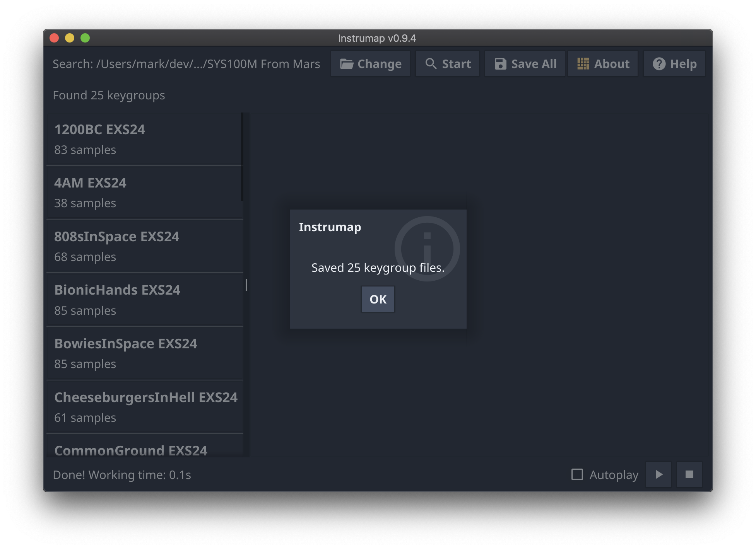This screenshot has width=756, height=549.
Task: Select the 808sInSpace EXS24 keygroup
Action: (x=144, y=246)
